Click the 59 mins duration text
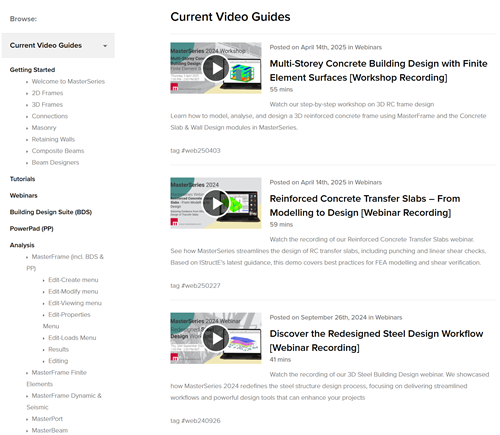Viewport: 500px width, 435px height. click(281, 224)
